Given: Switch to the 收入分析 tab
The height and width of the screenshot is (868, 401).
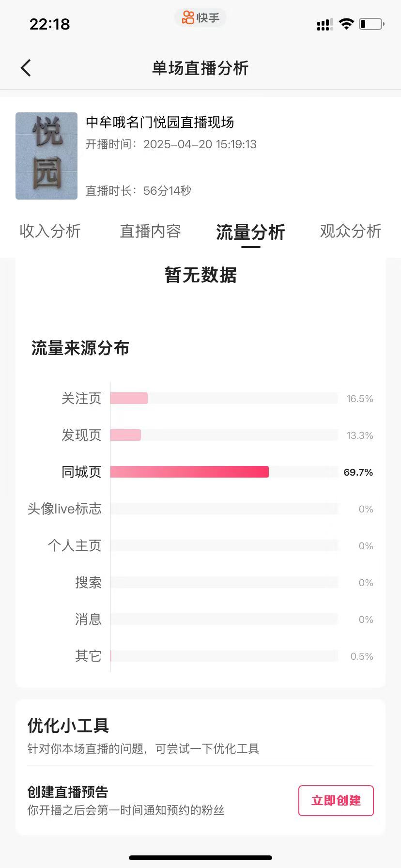Looking at the screenshot, I should pos(50,231).
